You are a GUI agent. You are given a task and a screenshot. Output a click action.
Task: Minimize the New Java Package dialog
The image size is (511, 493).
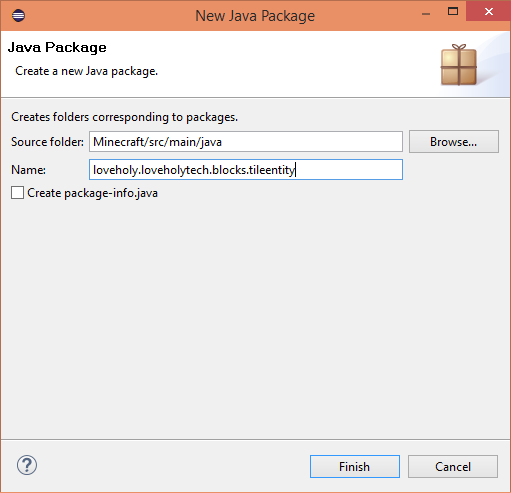click(x=426, y=14)
